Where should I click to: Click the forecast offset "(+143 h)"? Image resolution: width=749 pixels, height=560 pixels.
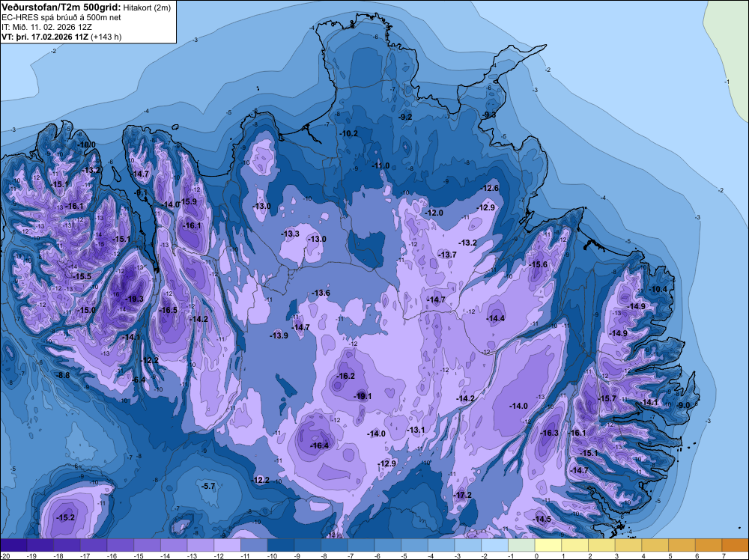coord(106,37)
